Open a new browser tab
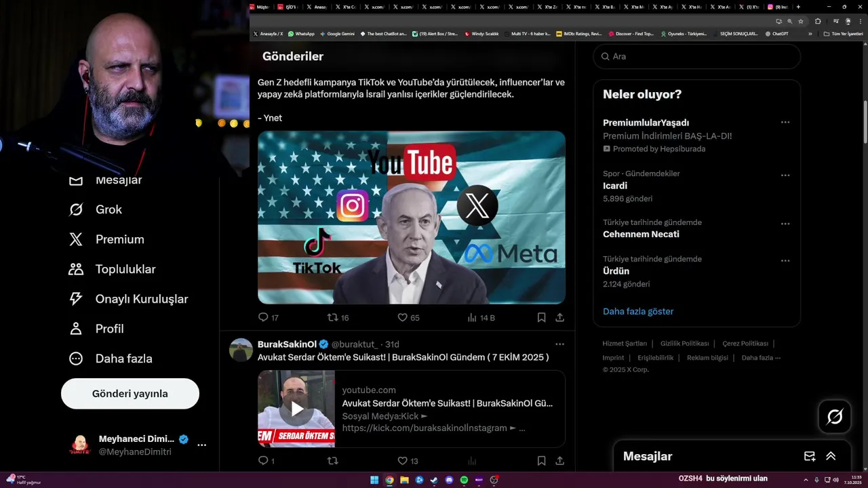Viewport: 868px width, 488px height. click(799, 7)
